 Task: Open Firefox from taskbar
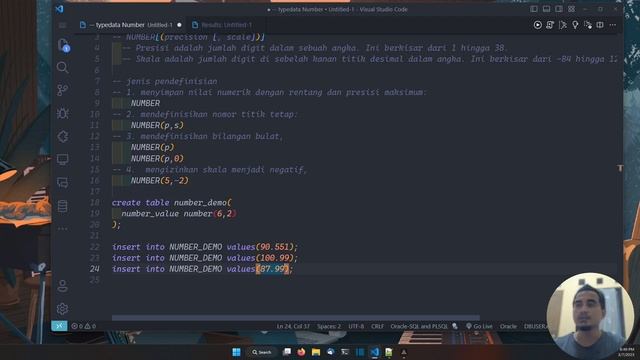pyautogui.click(x=301, y=352)
